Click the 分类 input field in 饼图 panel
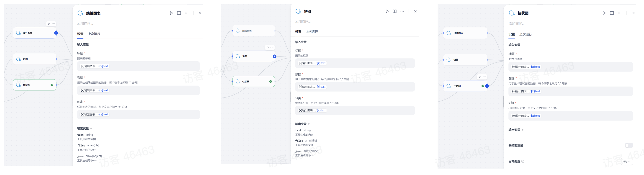644x175 pixels. (x=355, y=111)
